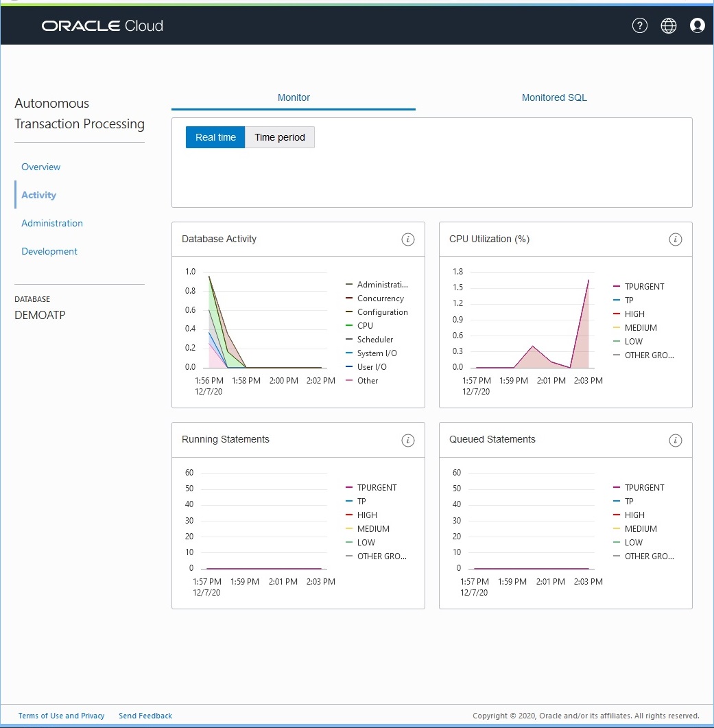Toggle Other legend in Database Activity

(x=362, y=380)
